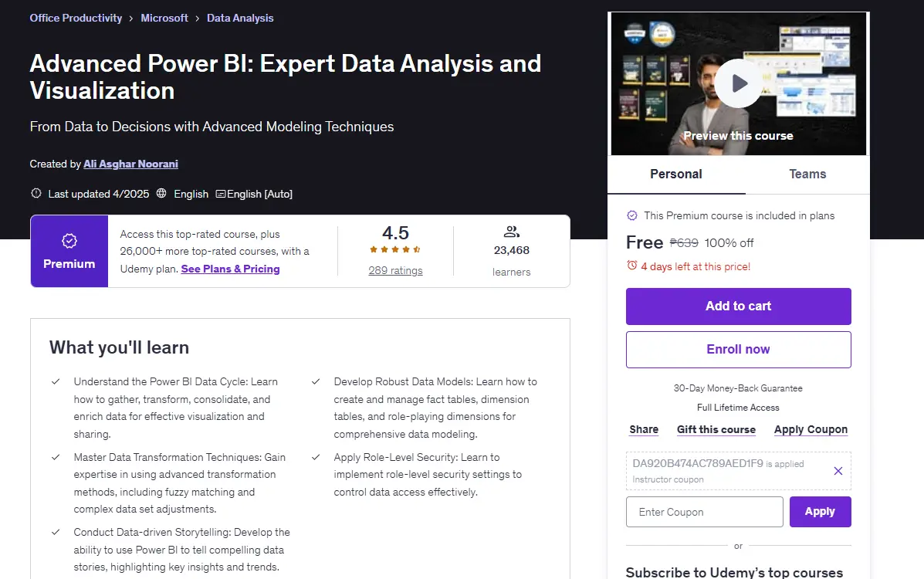Image resolution: width=924 pixels, height=579 pixels.
Task: Click Apply Coupon link
Action: point(811,430)
